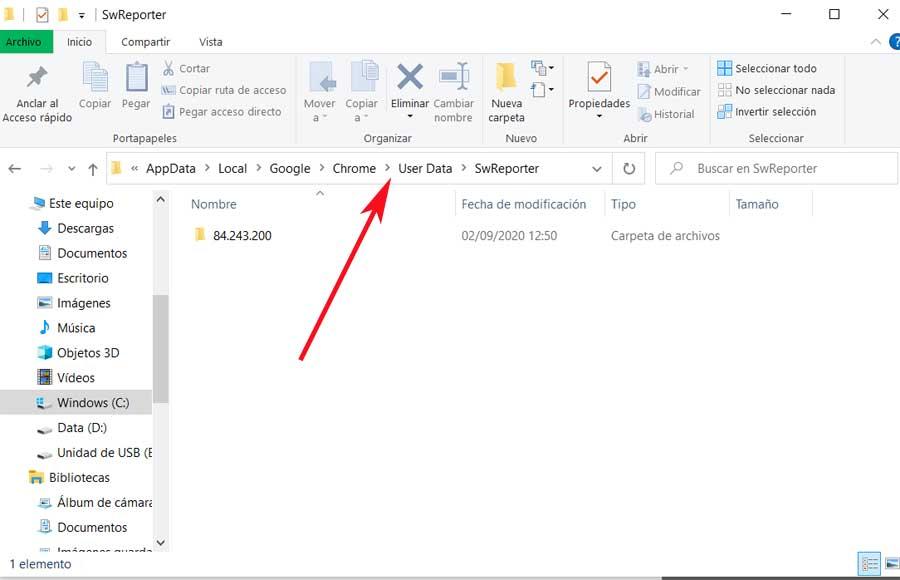Click the Cambiar nombre rename icon
900x580 pixels.
coord(453,78)
